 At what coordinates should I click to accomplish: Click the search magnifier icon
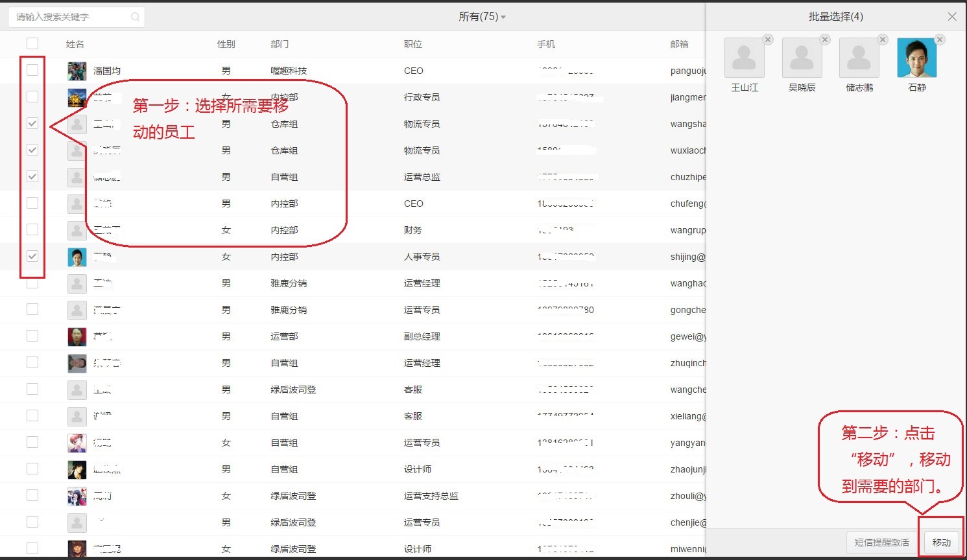[135, 17]
